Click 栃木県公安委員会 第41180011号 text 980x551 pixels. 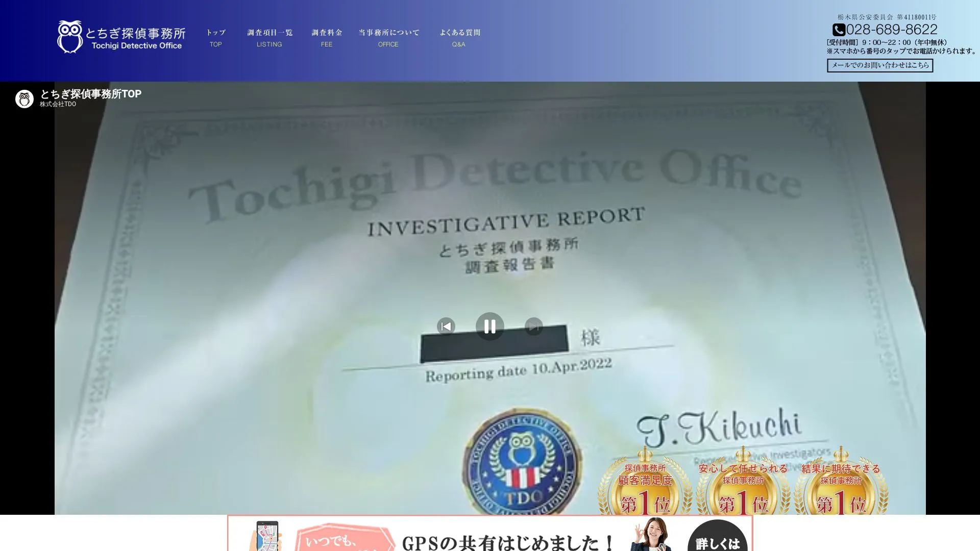(x=887, y=17)
